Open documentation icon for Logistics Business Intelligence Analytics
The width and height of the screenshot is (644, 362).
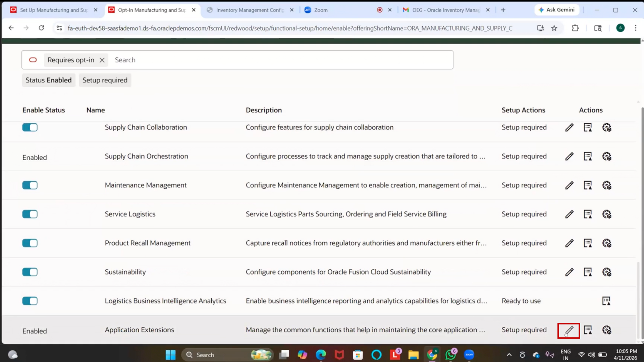coord(606,301)
